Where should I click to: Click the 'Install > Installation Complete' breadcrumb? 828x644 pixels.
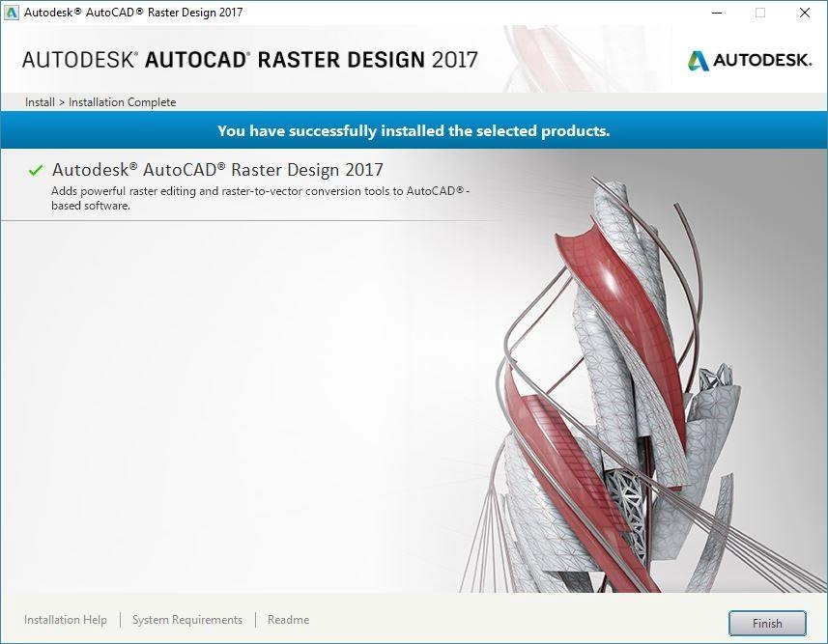(x=100, y=102)
